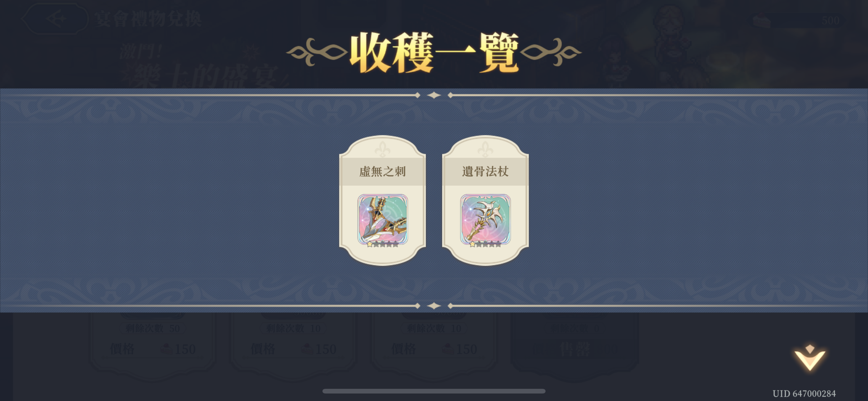This screenshot has width=868, height=401.
Task: Tap the 虛無之刺 weapon icon
Action: coord(382,219)
